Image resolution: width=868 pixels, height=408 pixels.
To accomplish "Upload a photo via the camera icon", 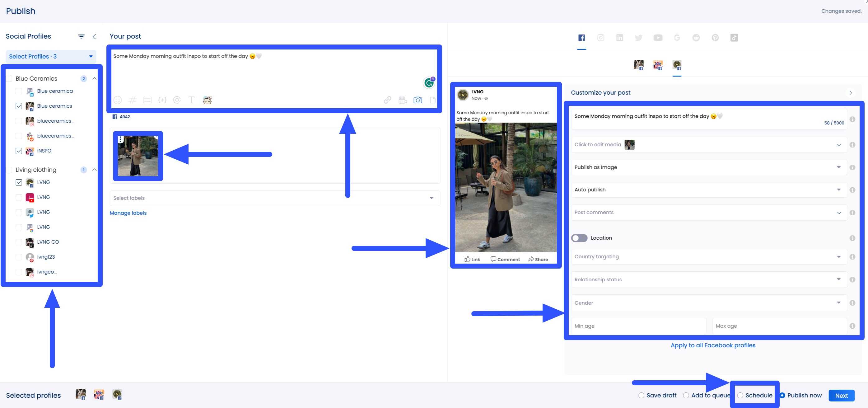I will coord(418,100).
